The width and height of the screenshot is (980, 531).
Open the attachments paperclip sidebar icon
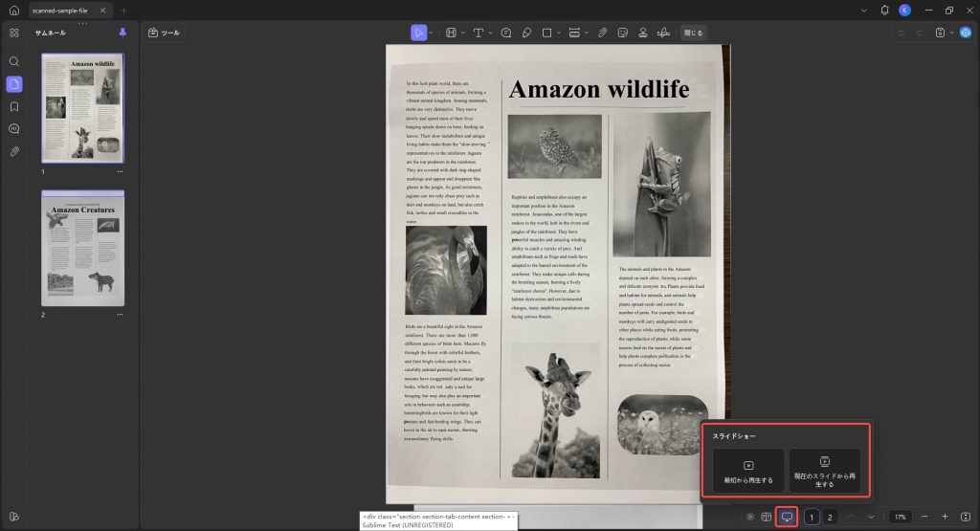pos(13,152)
